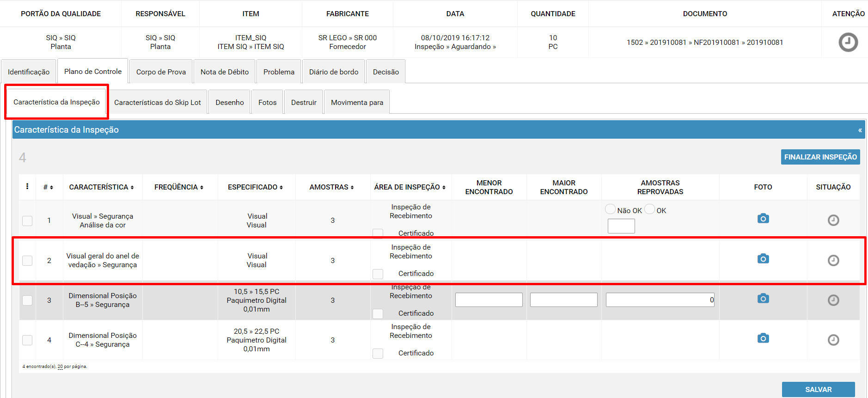The width and height of the screenshot is (868, 398).
Task: Select the Não OK radio button
Action: point(610,209)
